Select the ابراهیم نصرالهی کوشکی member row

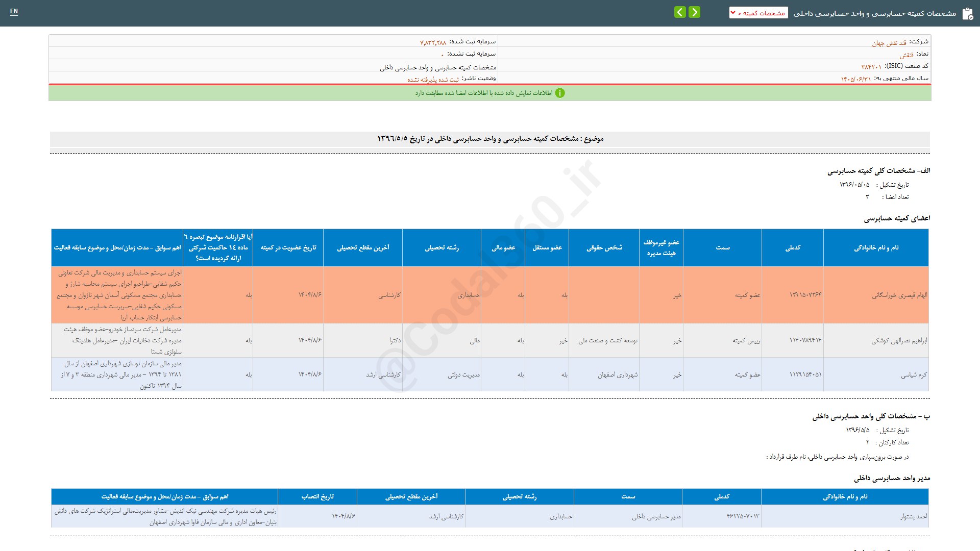pyautogui.click(x=899, y=340)
